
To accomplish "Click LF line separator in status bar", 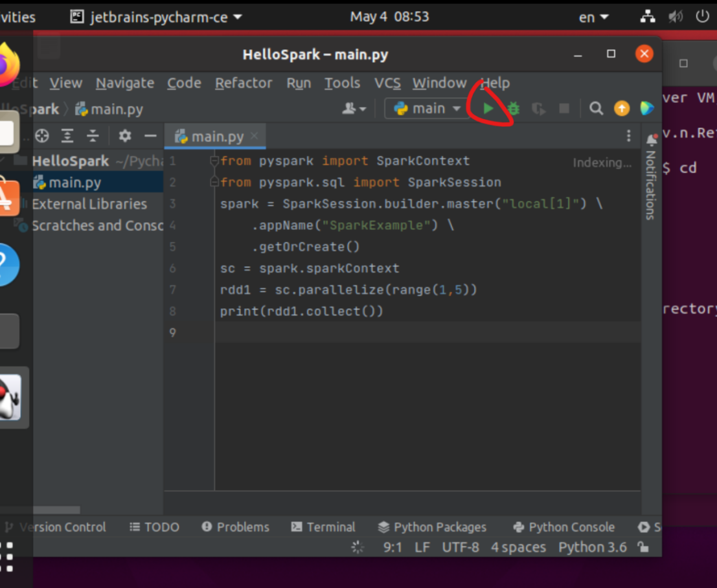I will (422, 547).
